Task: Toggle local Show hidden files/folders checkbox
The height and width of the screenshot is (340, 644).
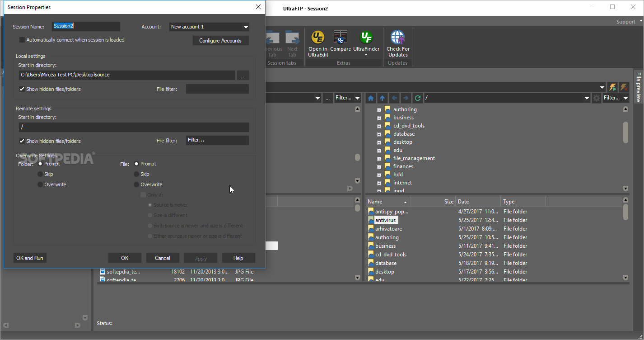Action: [22, 89]
